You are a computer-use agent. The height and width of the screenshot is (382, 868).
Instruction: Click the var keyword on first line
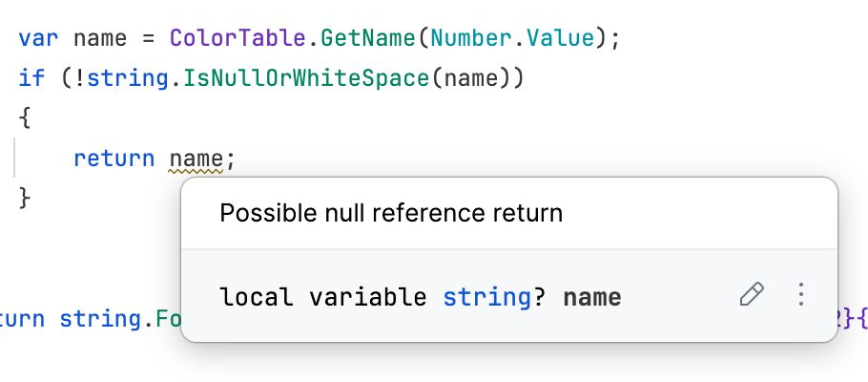point(37,39)
